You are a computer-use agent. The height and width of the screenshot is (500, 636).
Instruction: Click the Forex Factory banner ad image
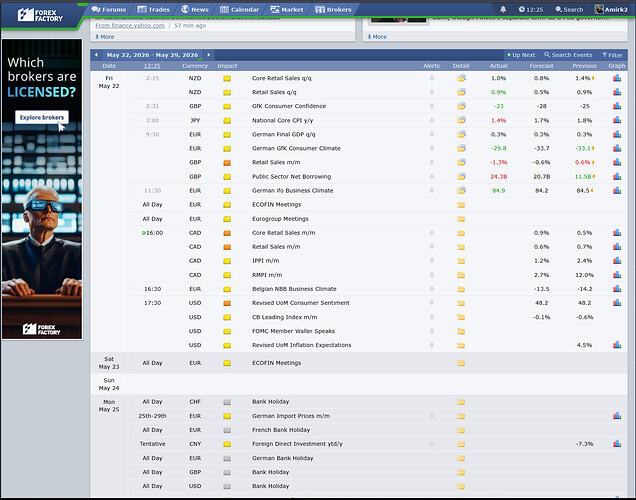tap(42, 189)
